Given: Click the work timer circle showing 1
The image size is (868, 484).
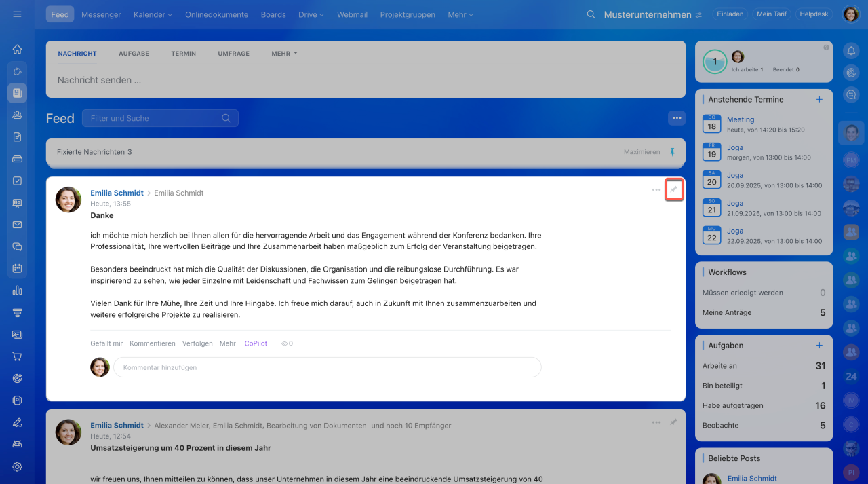Looking at the screenshot, I should 715,62.
